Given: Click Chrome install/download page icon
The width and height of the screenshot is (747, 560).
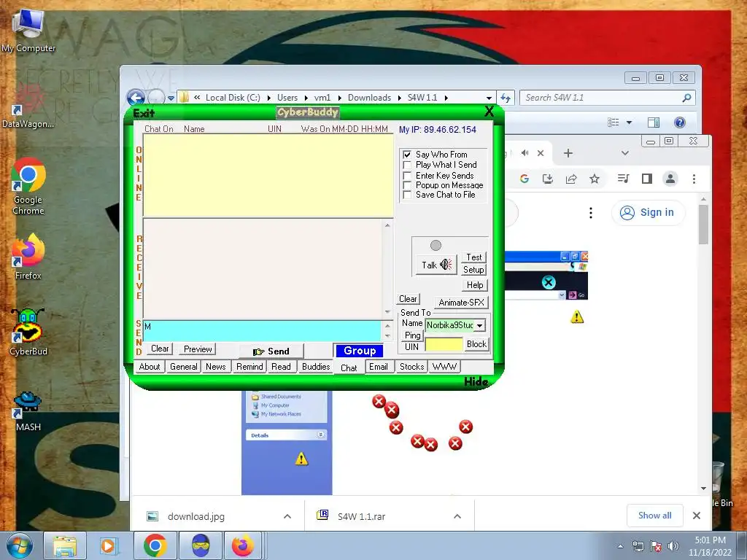Looking at the screenshot, I should click(548, 179).
